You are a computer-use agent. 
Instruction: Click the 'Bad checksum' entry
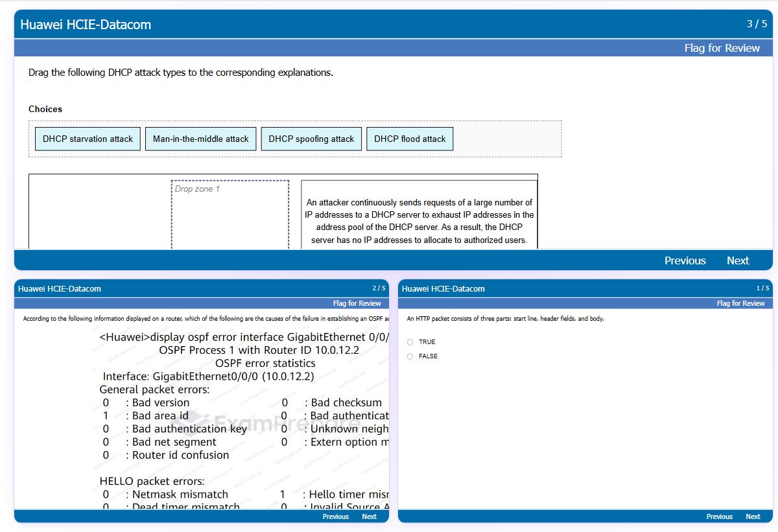point(332,403)
